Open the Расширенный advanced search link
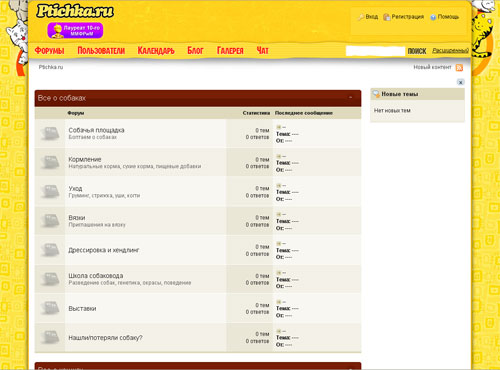Viewport: 500px width, 370px height. pos(450,51)
